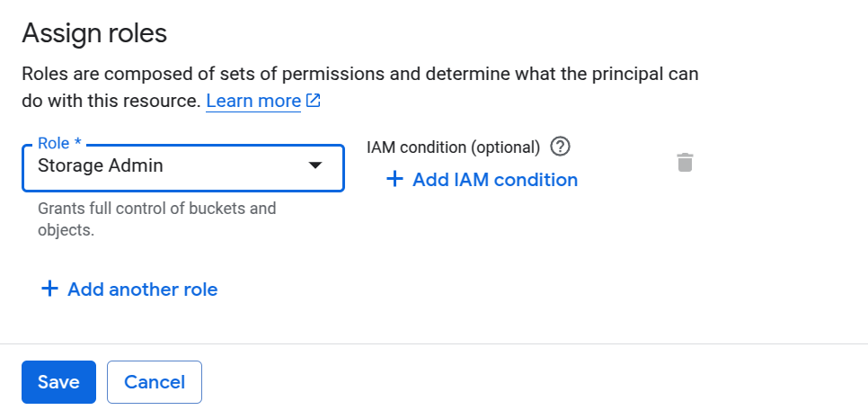Open the Learn more link
This screenshot has width=868, height=419.
click(x=253, y=101)
